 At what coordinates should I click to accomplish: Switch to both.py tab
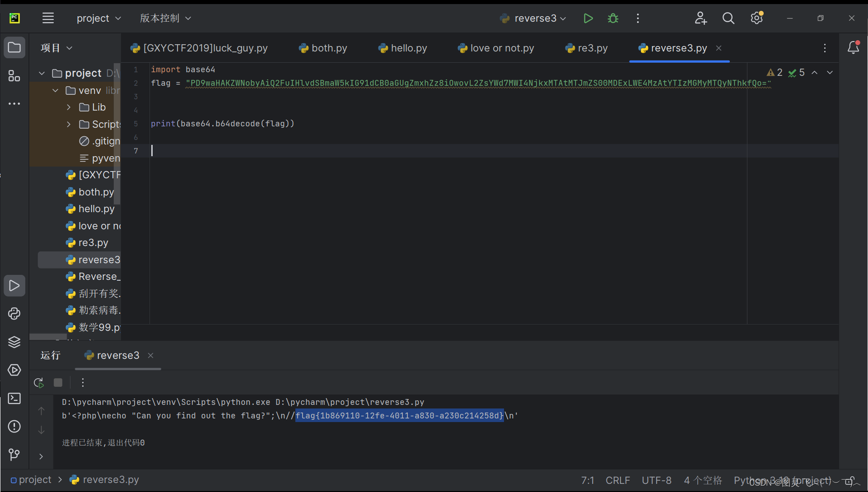[323, 48]
